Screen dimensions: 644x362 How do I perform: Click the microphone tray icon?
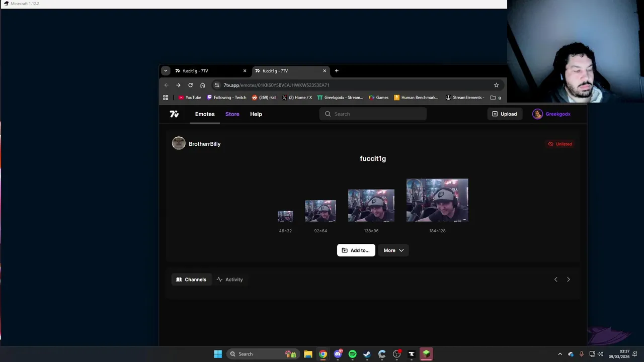582,354
